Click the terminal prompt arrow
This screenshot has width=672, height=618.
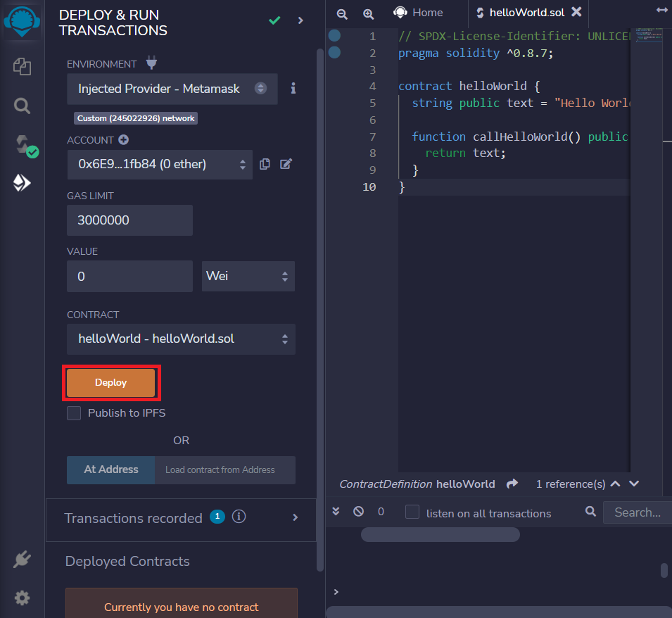tap(336, 592)
